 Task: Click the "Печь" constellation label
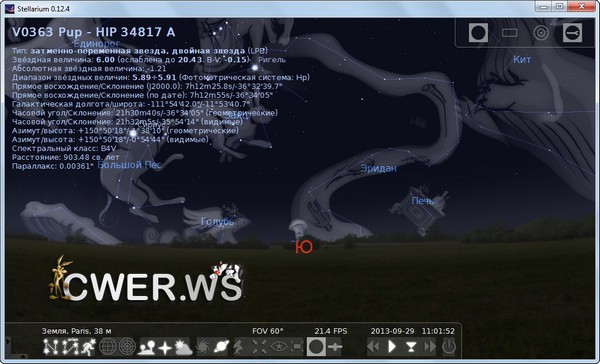click(423, 201)
